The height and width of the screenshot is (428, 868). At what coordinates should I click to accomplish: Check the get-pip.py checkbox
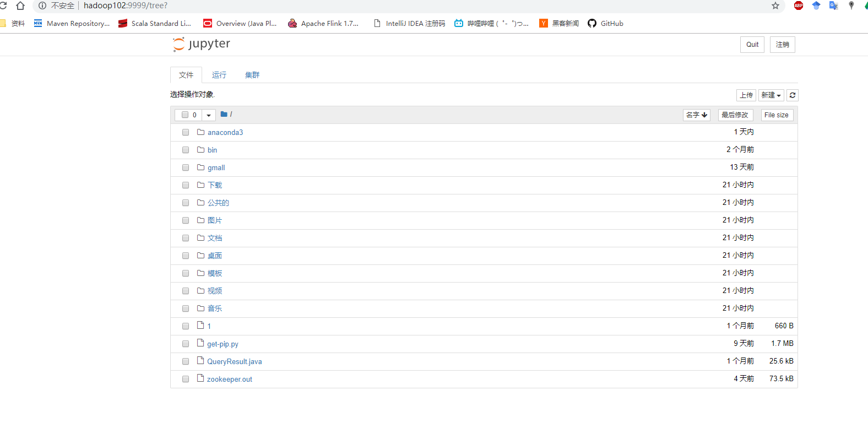point(186,344)
